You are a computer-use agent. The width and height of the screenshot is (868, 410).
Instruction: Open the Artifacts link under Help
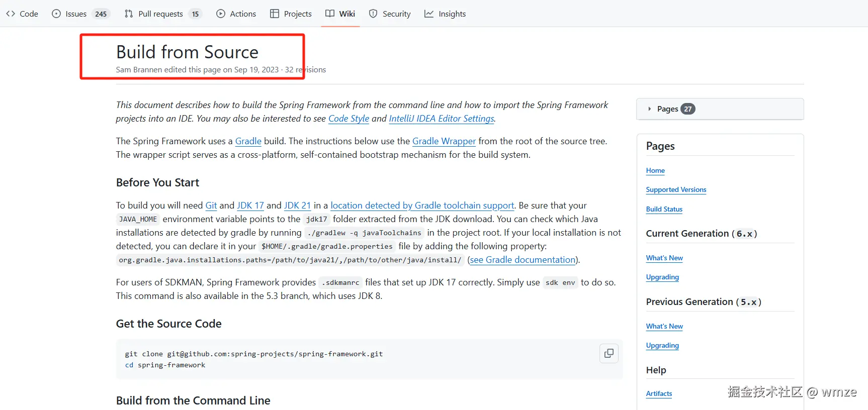pos(659,394)
